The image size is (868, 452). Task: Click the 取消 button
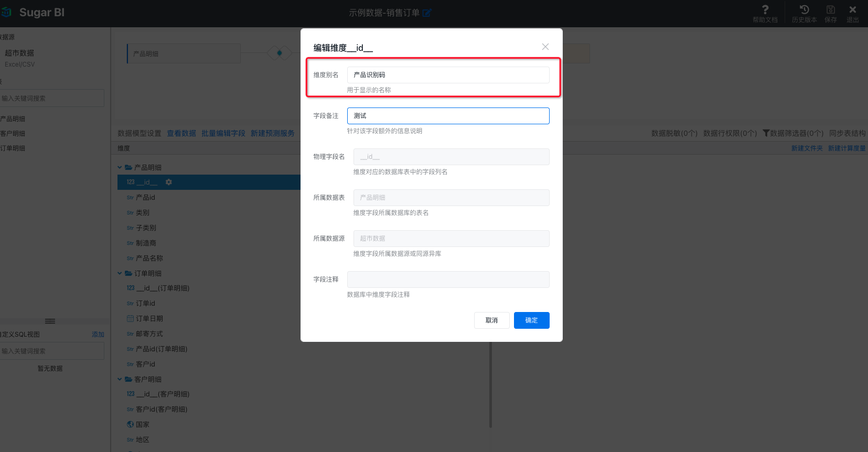[x=491, y=320]
